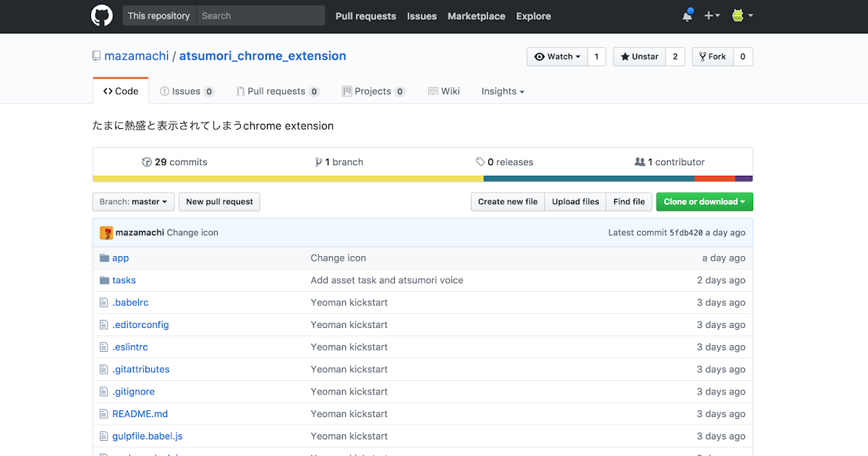Unstar this repository

[638, 56]
